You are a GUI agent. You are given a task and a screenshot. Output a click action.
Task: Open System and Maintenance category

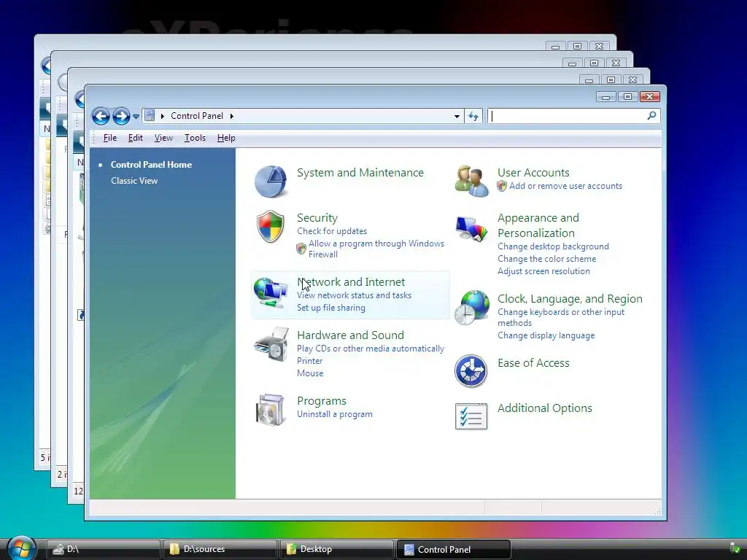pyautogui.click(x=360, y=172)
